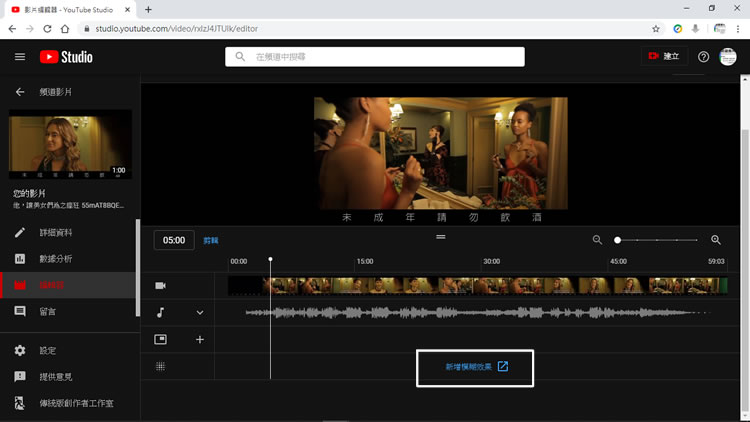Click the add blur effect link
Screen dimensions: 750x422
pos(476,367)
